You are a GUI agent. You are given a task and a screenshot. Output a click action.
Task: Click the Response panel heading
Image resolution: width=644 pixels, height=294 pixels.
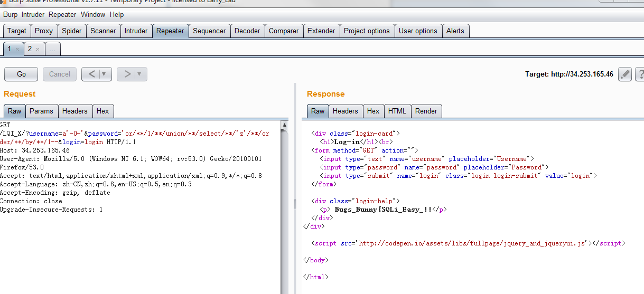pos(325,94)
